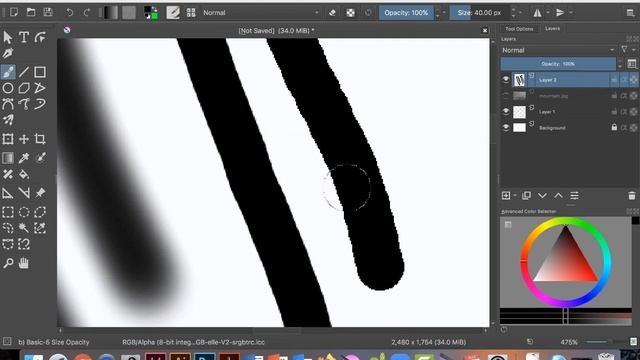Select the Edit Shapes tool
This screenshot has height=360, width=640.
click(40, 38)
